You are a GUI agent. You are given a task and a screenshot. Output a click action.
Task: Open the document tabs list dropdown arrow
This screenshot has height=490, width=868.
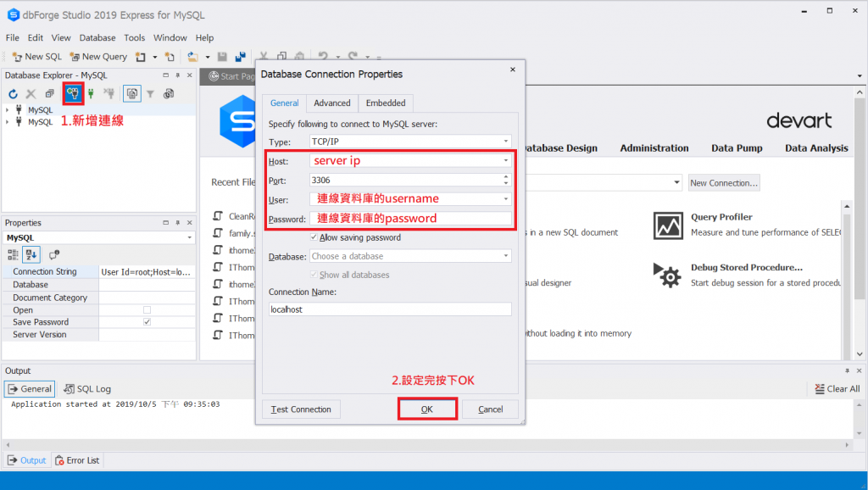pos(860,75)
